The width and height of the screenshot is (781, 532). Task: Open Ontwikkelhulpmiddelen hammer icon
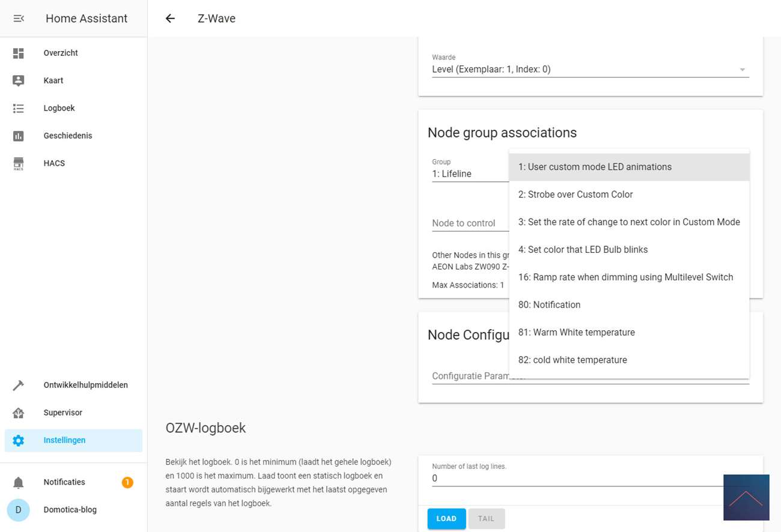19,385
